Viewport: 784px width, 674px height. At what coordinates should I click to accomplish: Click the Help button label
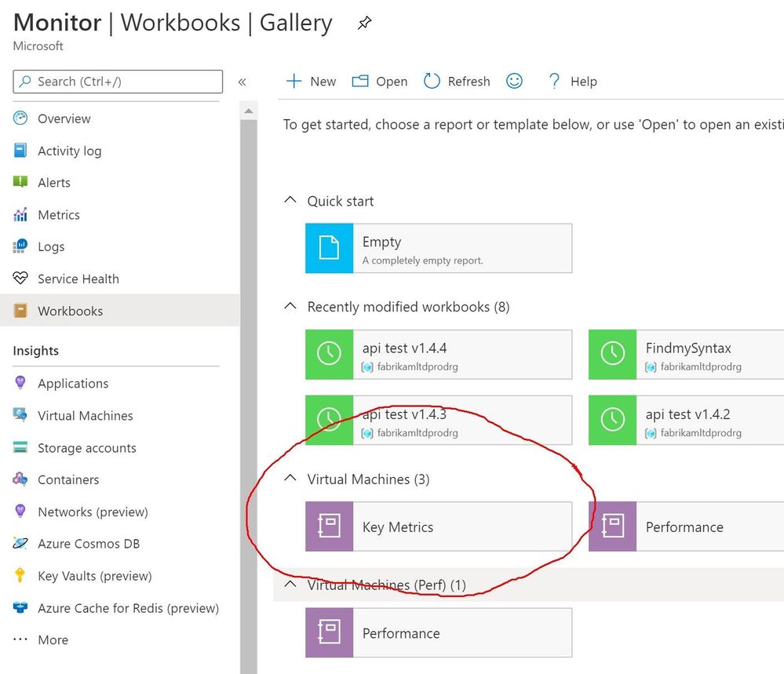click(x=584, y=82)
